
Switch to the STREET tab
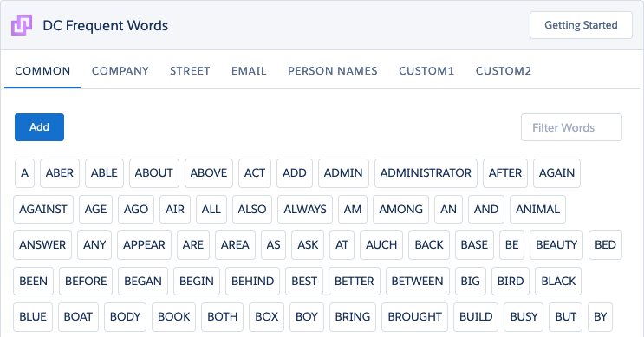pyautogui.click(x=190, y=71)
